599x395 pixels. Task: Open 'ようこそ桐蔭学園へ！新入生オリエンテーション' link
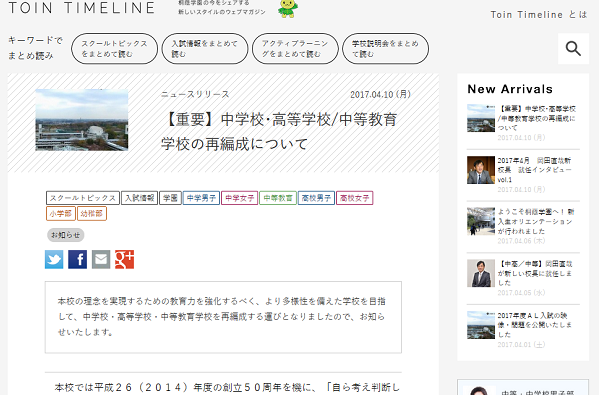pos(536,221)
